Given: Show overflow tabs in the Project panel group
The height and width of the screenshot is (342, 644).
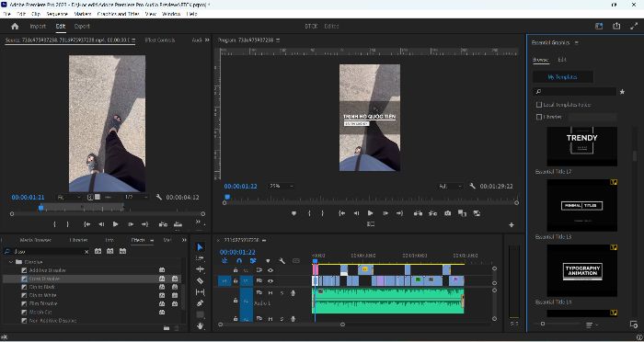Looking at the screenshot, I should 184,240.
